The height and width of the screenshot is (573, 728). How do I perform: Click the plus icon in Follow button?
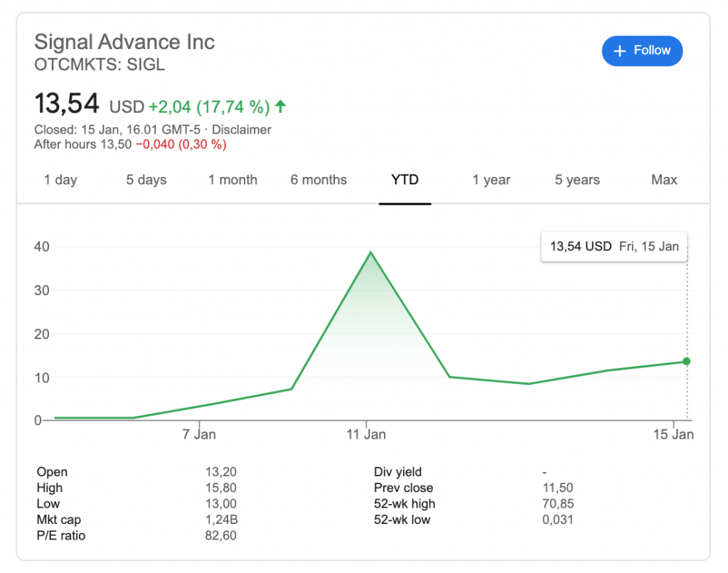pyautogui.click(x=619, y=50)
